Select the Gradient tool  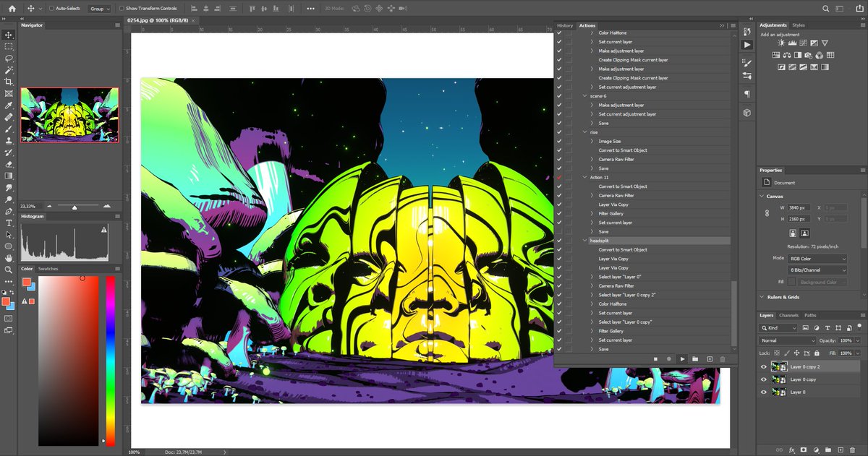pos(9,176)
